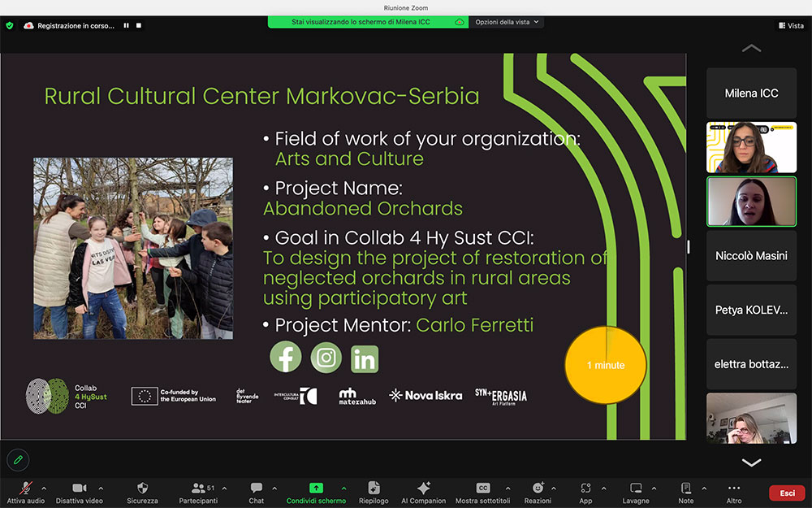812x508 pixels.
Task: Expand the audio options chevron
Action: (x=44, y=488)
